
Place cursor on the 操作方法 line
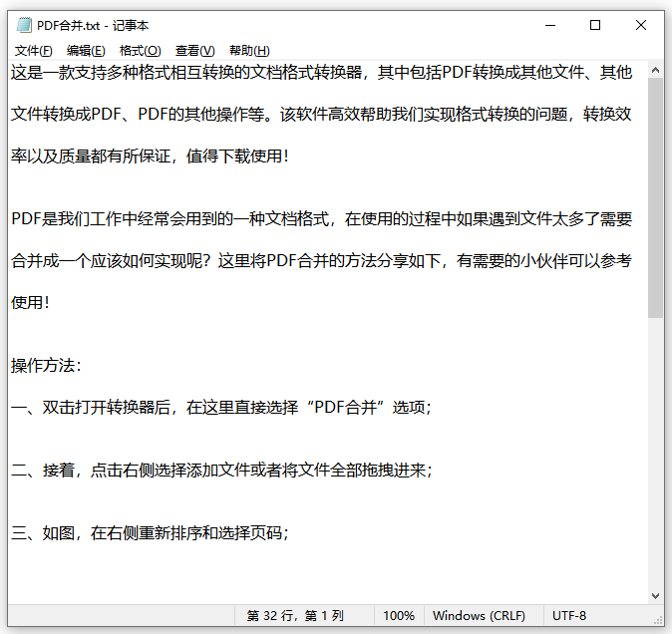(x=46, y=366)
